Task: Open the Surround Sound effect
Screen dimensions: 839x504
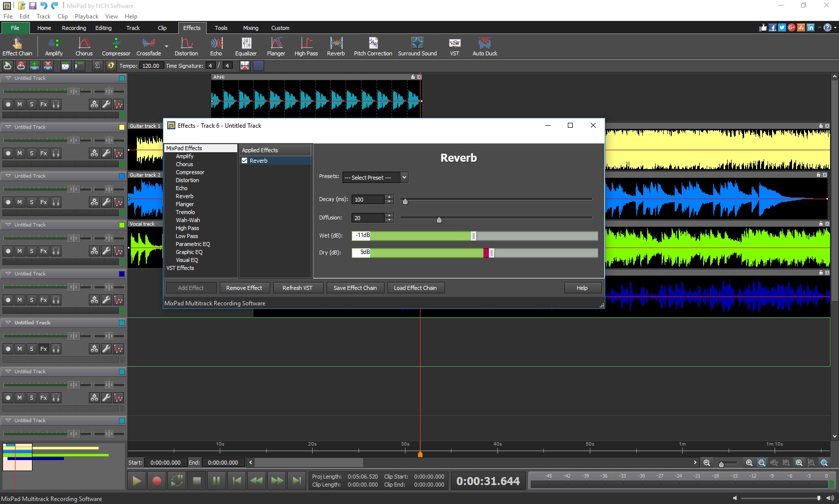Action: click(x=417, y=46)
